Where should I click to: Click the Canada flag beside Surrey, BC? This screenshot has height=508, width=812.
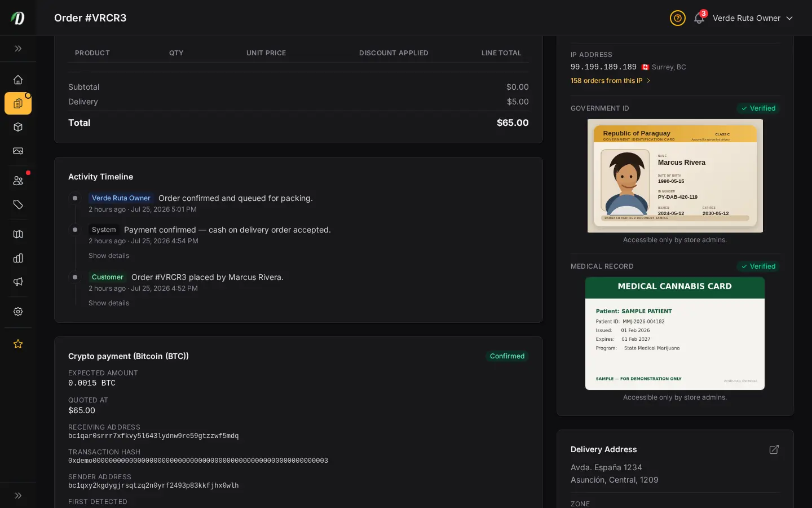click(x=645, y=67)
